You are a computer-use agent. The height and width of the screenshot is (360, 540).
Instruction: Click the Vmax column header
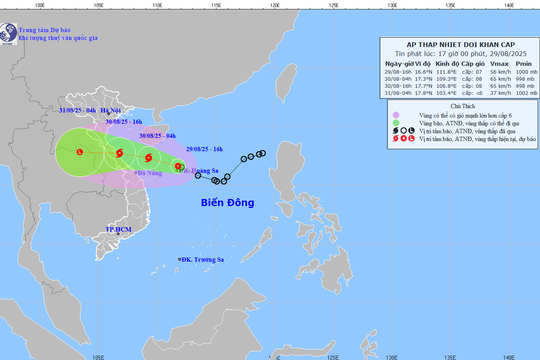point(499,64)
